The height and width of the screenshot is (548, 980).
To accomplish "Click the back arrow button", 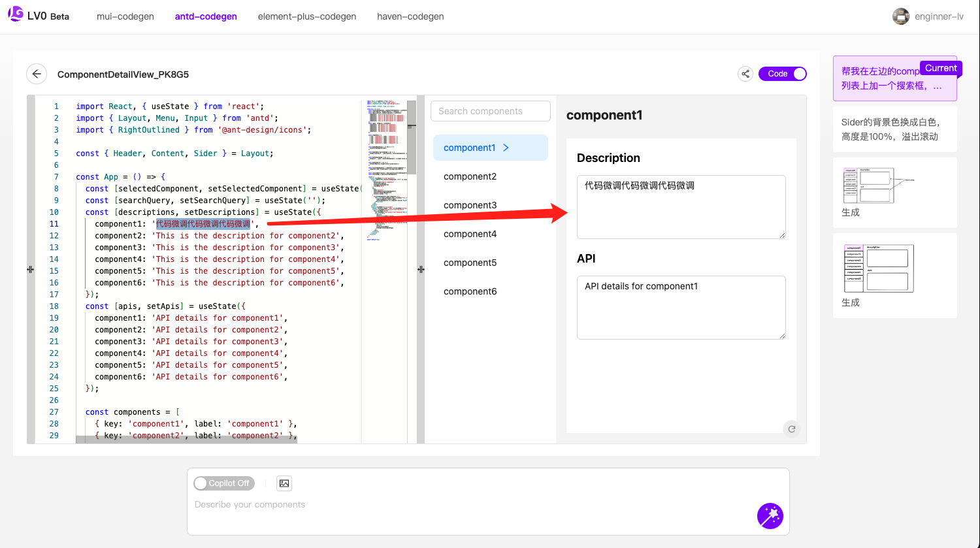I will click(37, 74).
